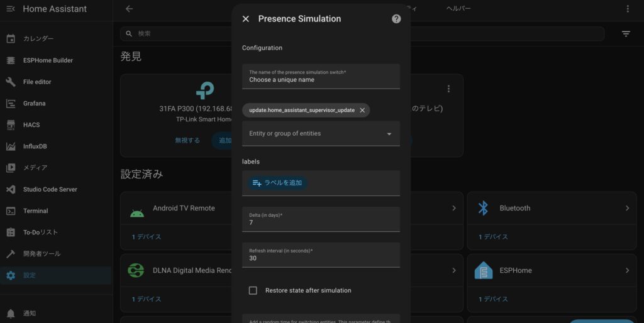Viewport: 644px width, 323px height.
Task: Open the filter icon next to search bar
Action: pyautogui.click(x=626, y=34)
